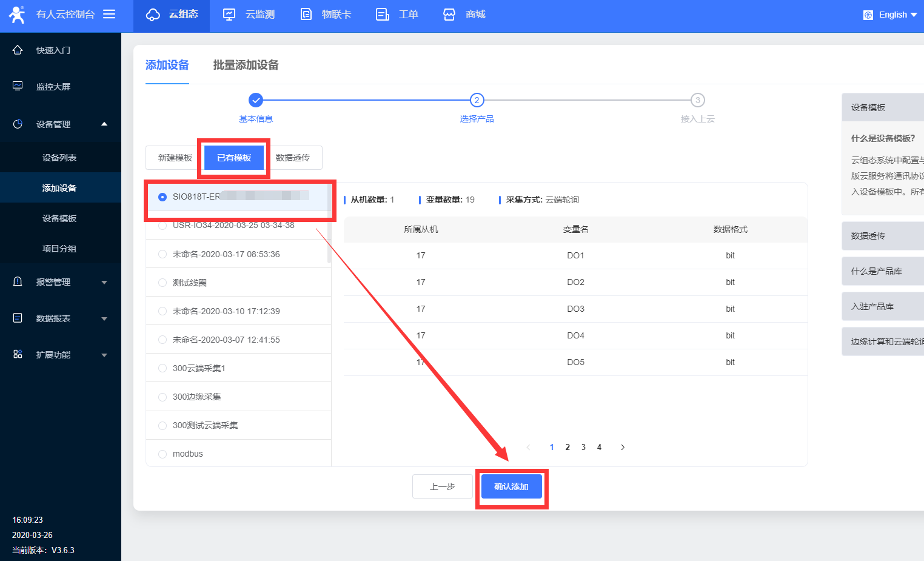Click the hamburger menu collapse icon
The image size is (924, 561).
click(109, 14)
